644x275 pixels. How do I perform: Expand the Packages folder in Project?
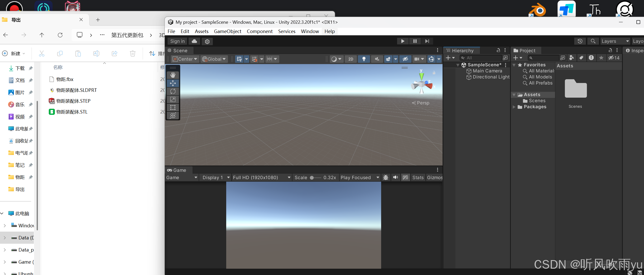click(514, 107)
